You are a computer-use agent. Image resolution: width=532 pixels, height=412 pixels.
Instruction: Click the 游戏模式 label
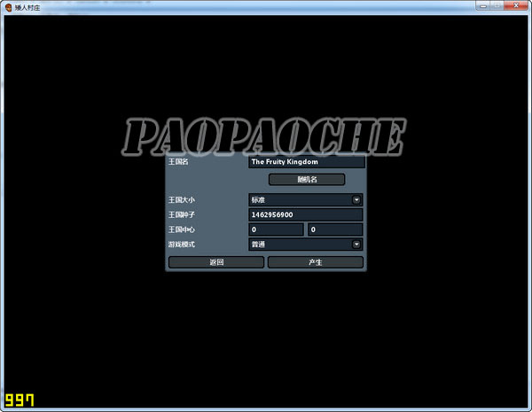point(182,245)
